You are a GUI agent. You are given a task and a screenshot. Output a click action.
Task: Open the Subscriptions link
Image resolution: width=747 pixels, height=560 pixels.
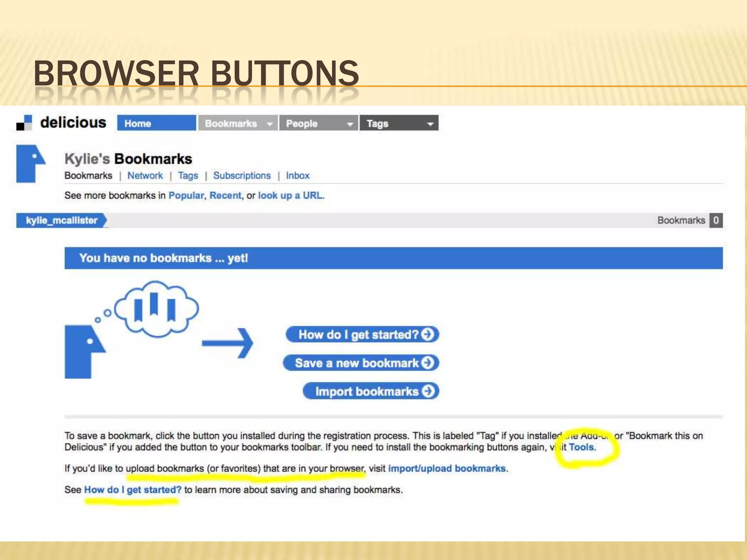click(242, 175)
